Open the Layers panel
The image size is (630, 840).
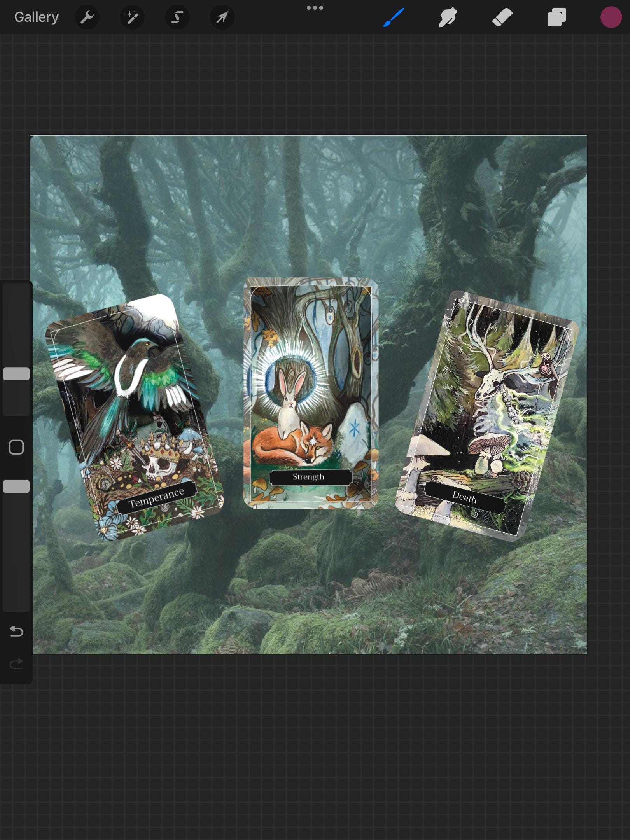pos(556,17)
